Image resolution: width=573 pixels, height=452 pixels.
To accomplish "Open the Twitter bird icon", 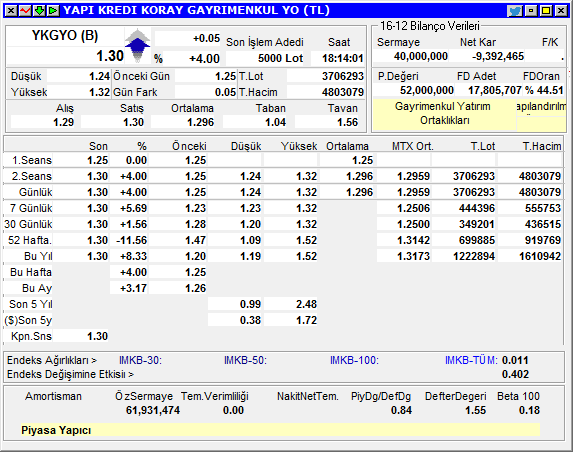I will [515, 11].
